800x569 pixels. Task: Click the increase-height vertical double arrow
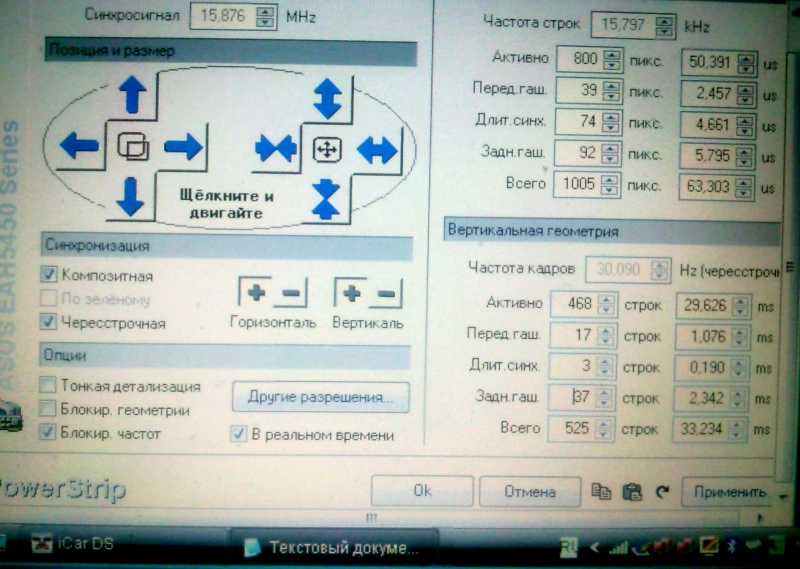pos(327,98)
